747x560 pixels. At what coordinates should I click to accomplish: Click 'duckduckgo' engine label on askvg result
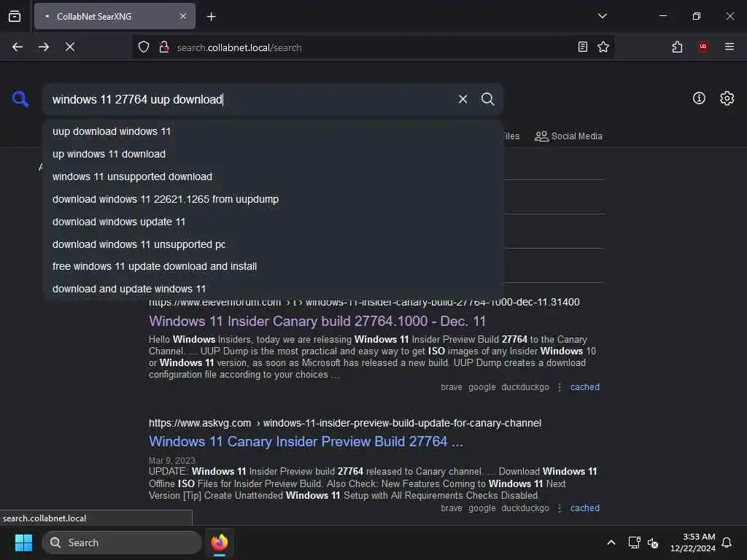(525, 508)
